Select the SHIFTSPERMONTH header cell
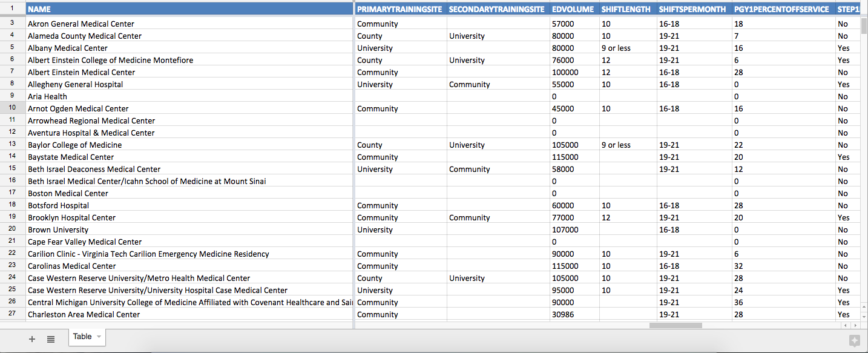868x353 pixels. pos(693,9)
